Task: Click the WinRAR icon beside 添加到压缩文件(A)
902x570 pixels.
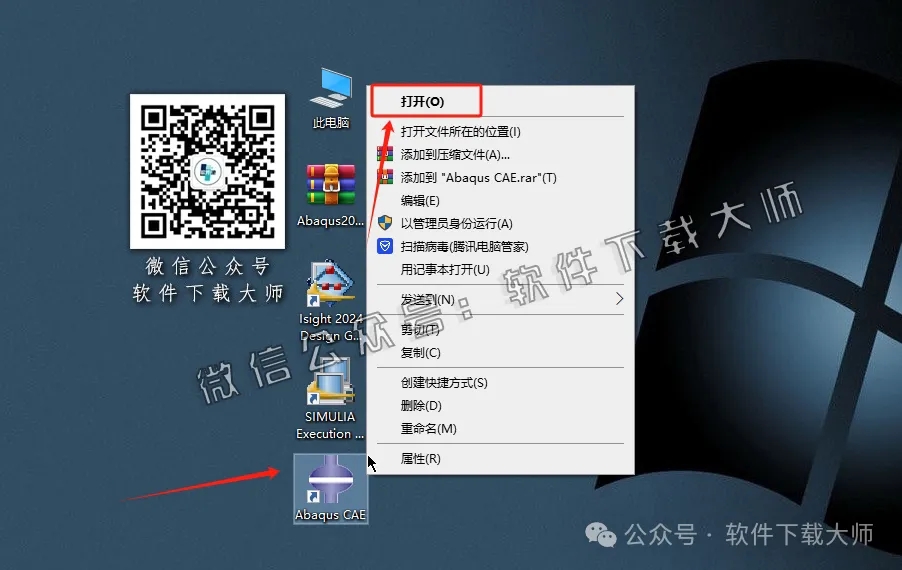Action: (x=385, y=154)
